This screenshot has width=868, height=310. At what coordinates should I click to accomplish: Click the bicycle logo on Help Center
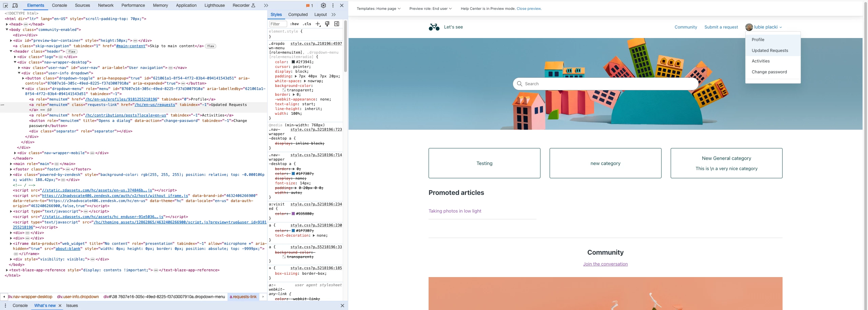434,27
